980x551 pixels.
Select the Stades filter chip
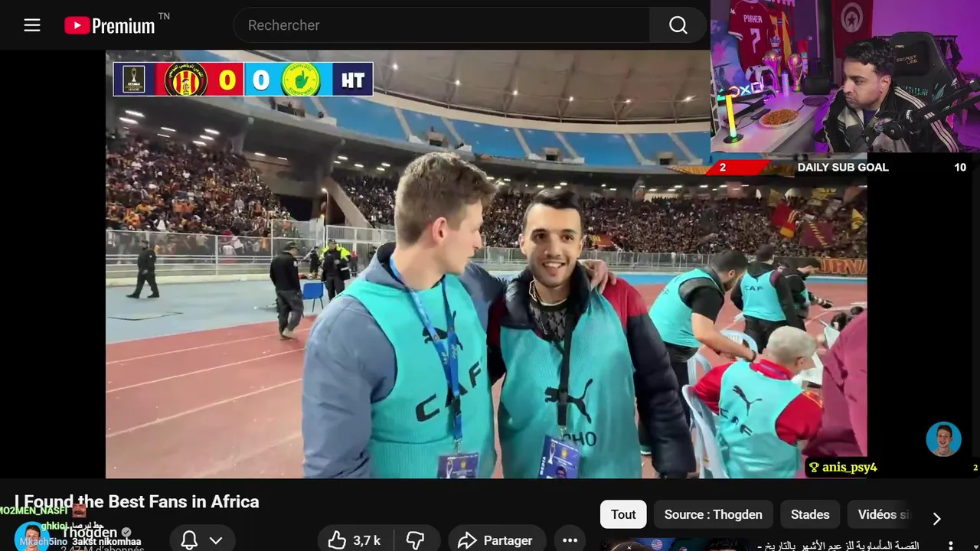810,514
